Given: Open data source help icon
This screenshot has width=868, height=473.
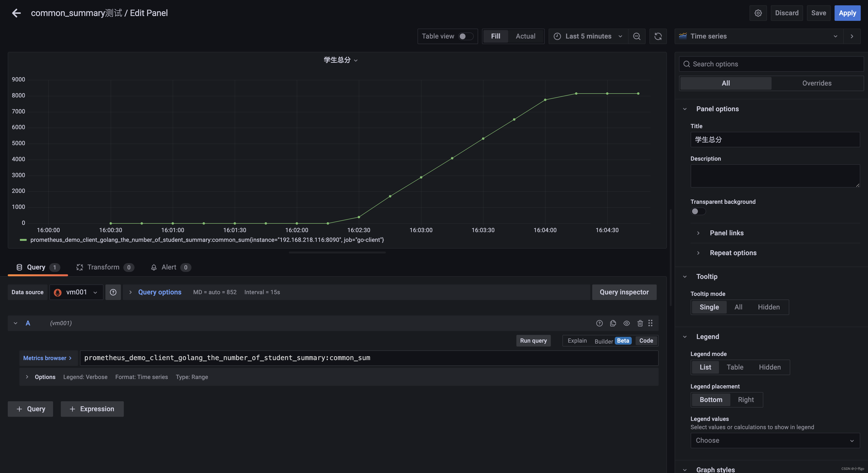Looking at the screenshot, I should [x=113, y=292].
